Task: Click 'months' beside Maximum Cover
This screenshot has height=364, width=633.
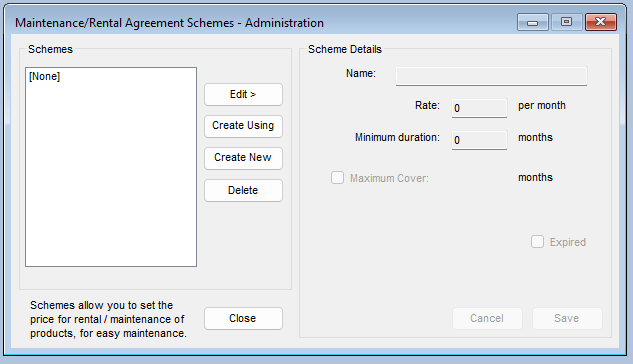Action: pyautogui.click(x=535, y=177)
